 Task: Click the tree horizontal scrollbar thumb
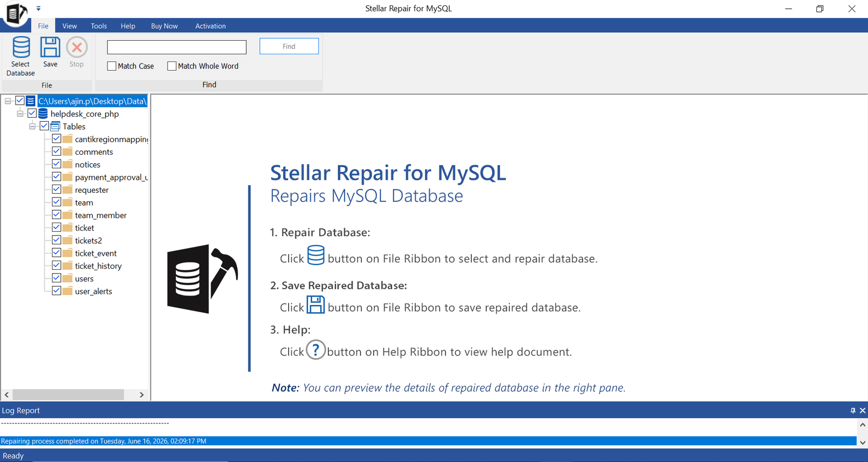68,395
